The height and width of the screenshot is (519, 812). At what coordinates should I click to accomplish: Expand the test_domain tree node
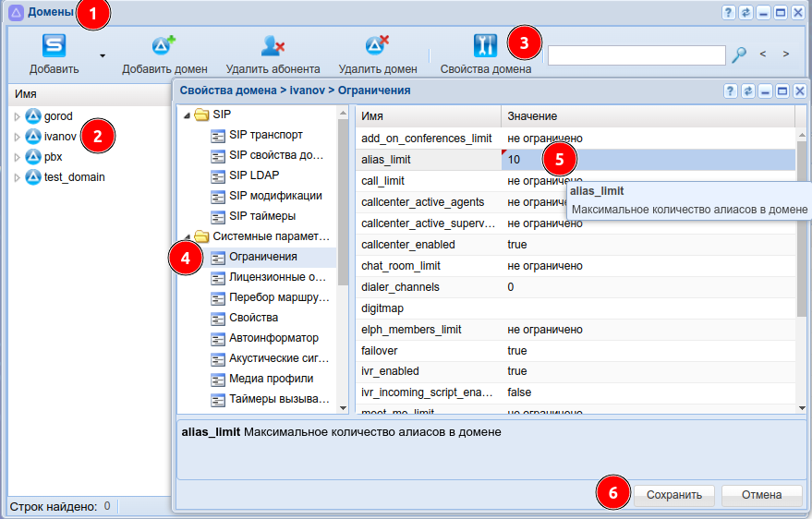point(17,177)
